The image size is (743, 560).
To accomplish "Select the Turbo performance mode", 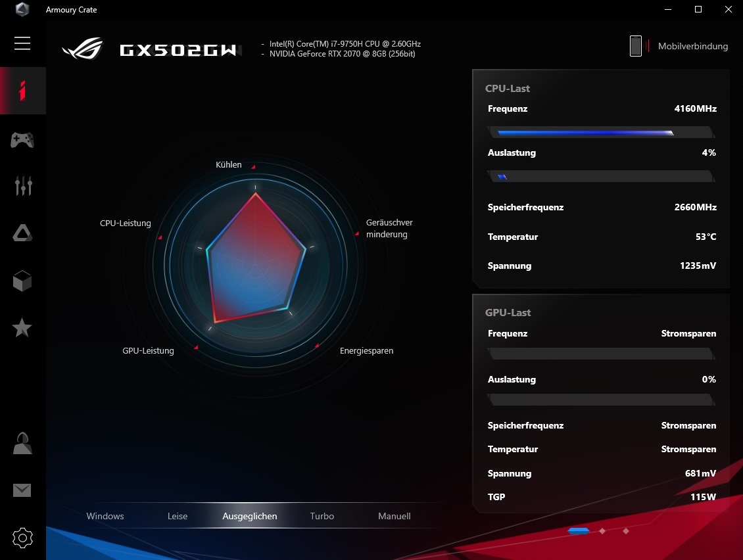I will point(322,516).
